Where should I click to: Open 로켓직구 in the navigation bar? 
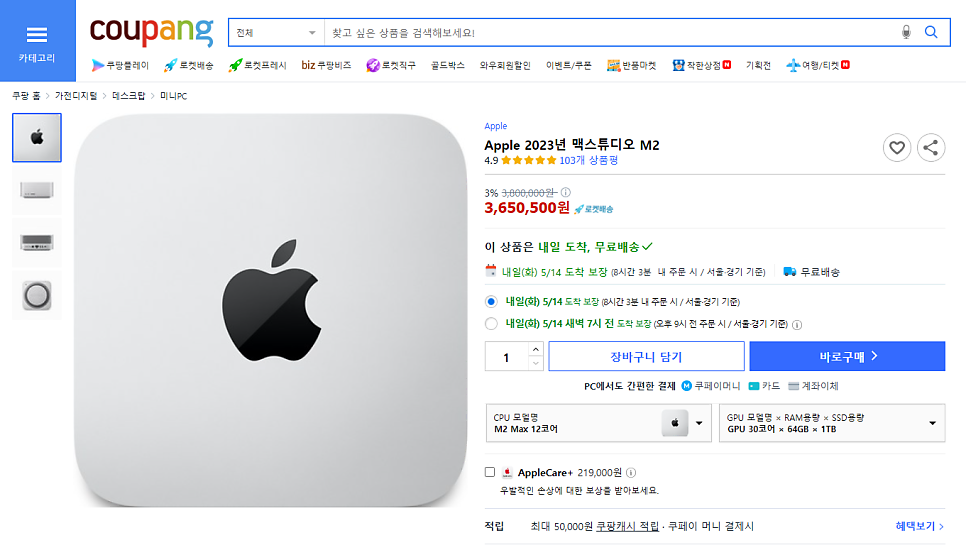tap(391, 65)
